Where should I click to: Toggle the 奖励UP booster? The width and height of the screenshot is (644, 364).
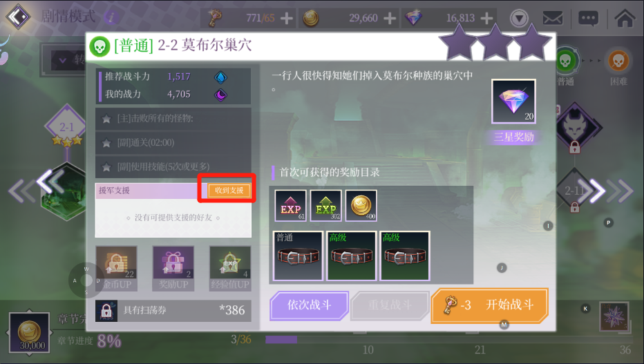coord(173,268)
